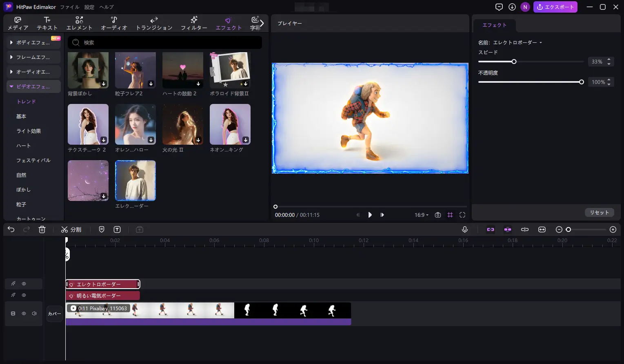Click the エクスポート button
Viewport: 624px width, 364px height.
(x=555, y=7)
